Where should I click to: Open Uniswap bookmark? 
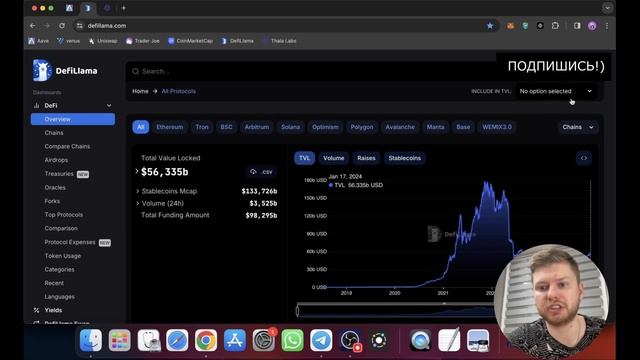[x=103, y=41]
